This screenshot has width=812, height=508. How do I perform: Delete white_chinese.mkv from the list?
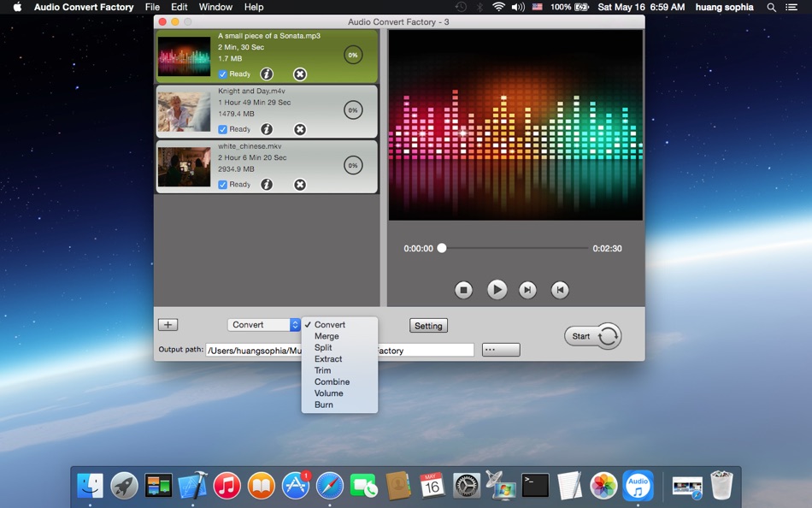[300, 185]
